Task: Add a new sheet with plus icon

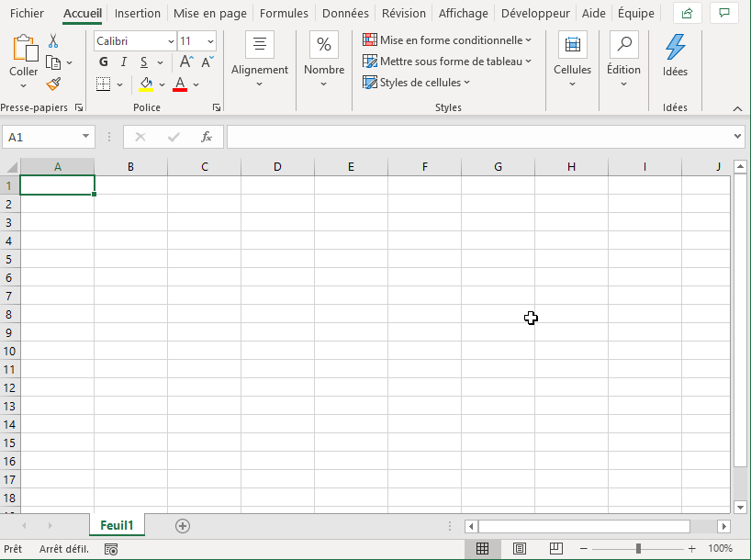Action: click(x=183, y=526)
